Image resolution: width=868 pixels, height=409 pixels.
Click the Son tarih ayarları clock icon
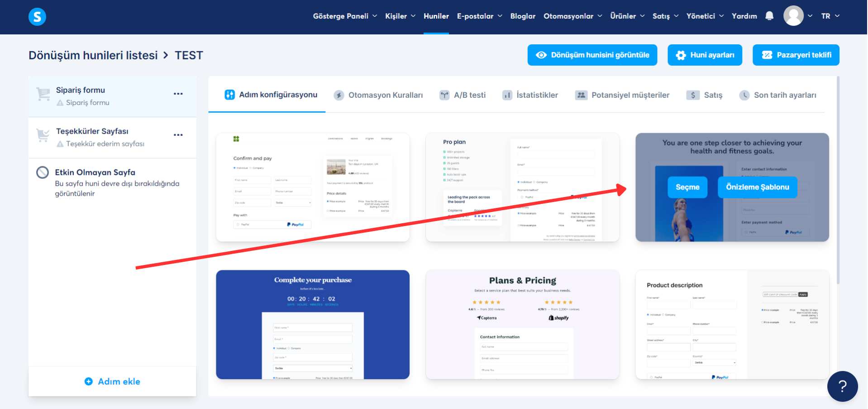744,95
